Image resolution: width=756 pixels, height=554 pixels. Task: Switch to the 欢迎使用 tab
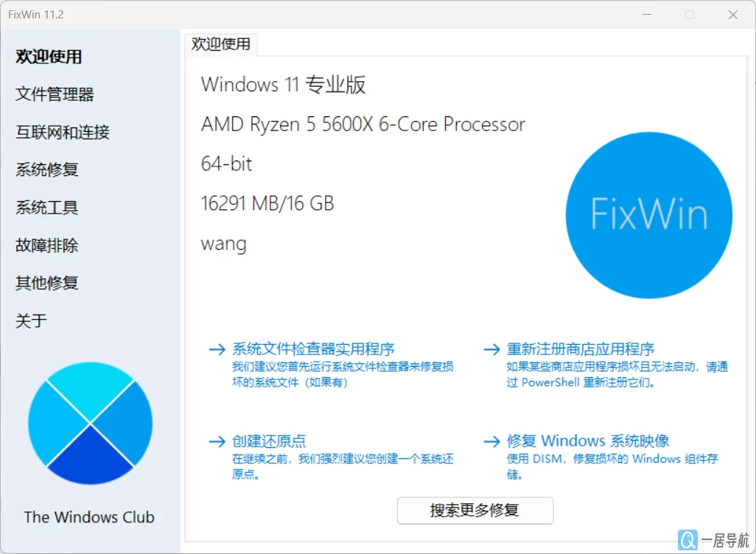220,44
